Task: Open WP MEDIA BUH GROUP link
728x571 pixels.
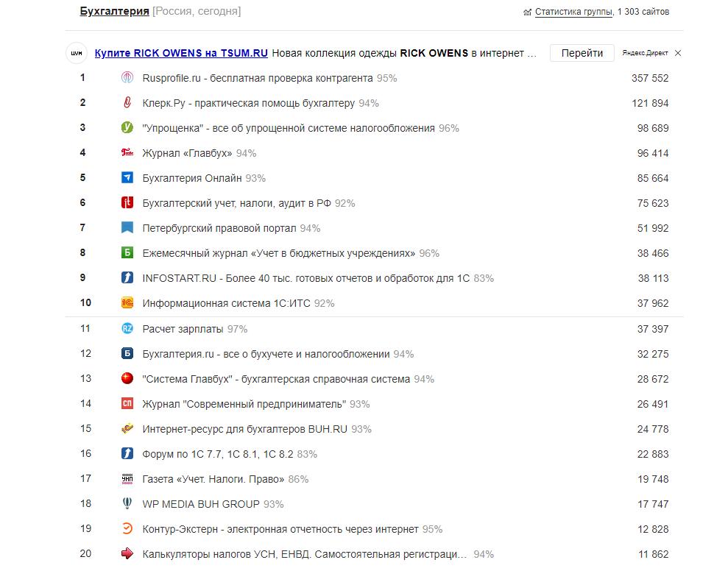Action: click(x=201, y=504)
